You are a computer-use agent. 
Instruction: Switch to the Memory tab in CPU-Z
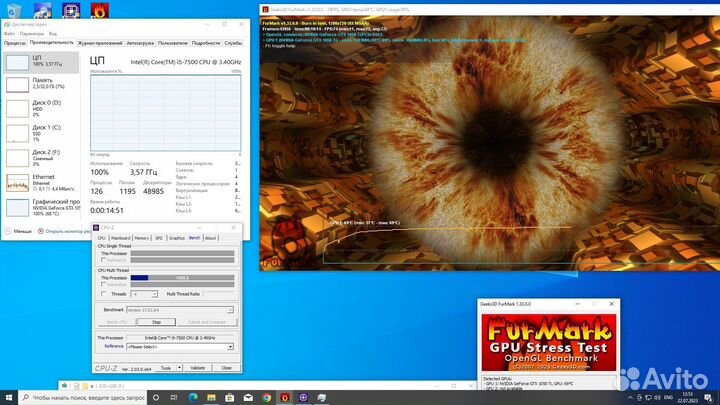point(142,238)
